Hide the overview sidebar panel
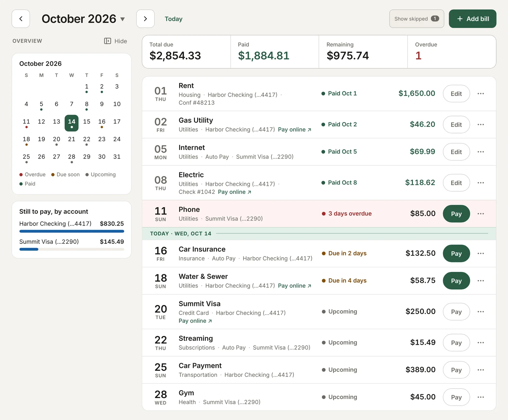 tap(116, 41)
